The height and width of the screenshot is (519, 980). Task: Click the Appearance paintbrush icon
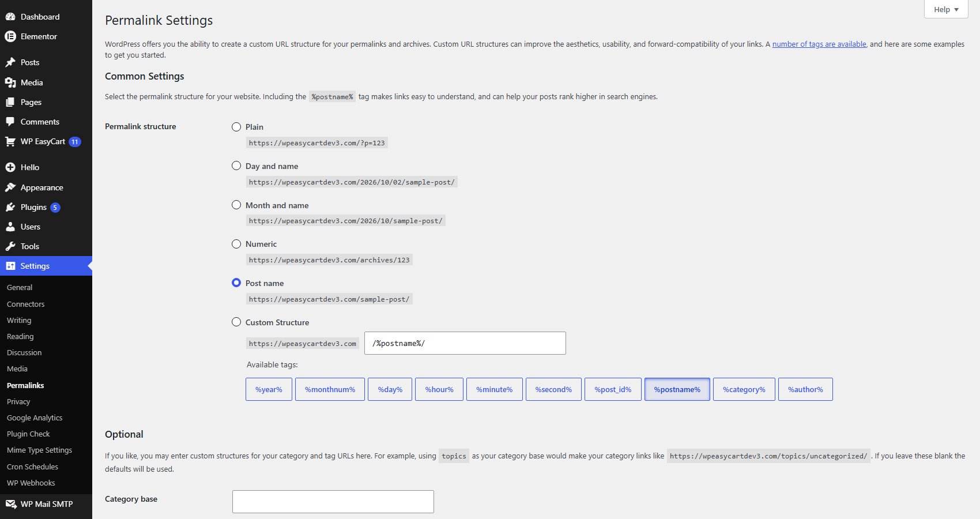click(10, 187)
